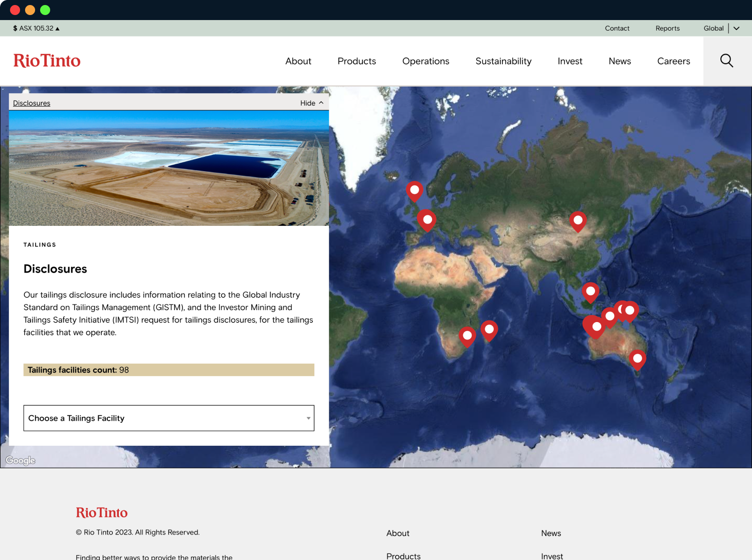
Task: Open the Choose a Tailings Facility dropdown
Action: pyautogui.click(x=168, y=418)
